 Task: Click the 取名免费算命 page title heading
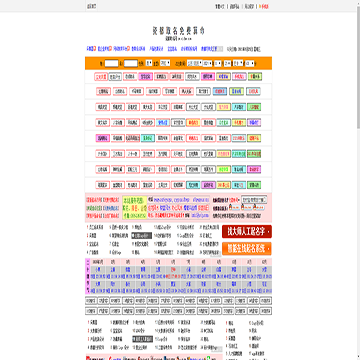click(x=178, y=31)
